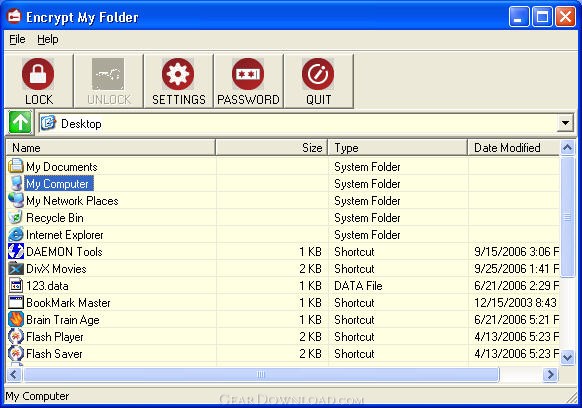Select the Recycle Bin name text
This screenshot has height=408, width=582.
coord(55,218)
